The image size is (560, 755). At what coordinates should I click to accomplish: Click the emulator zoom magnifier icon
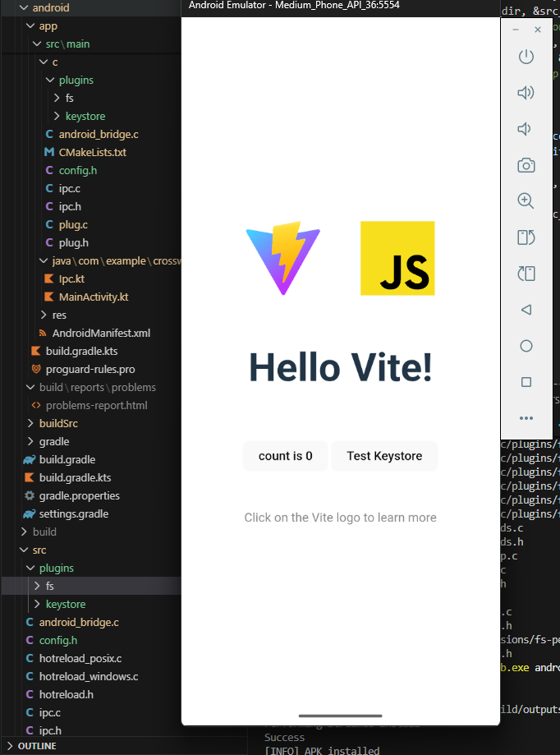pos(526,200)
